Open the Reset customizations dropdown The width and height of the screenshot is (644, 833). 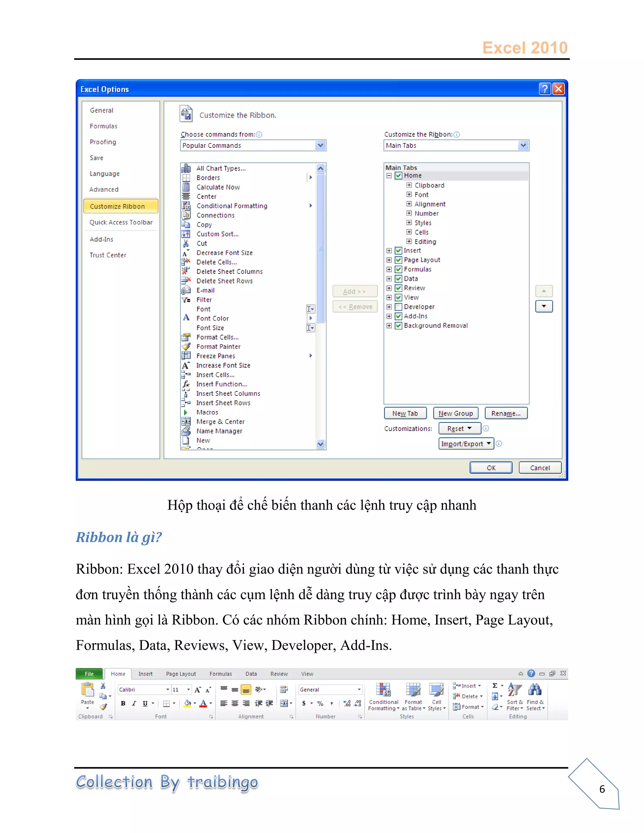click(459, 428)
